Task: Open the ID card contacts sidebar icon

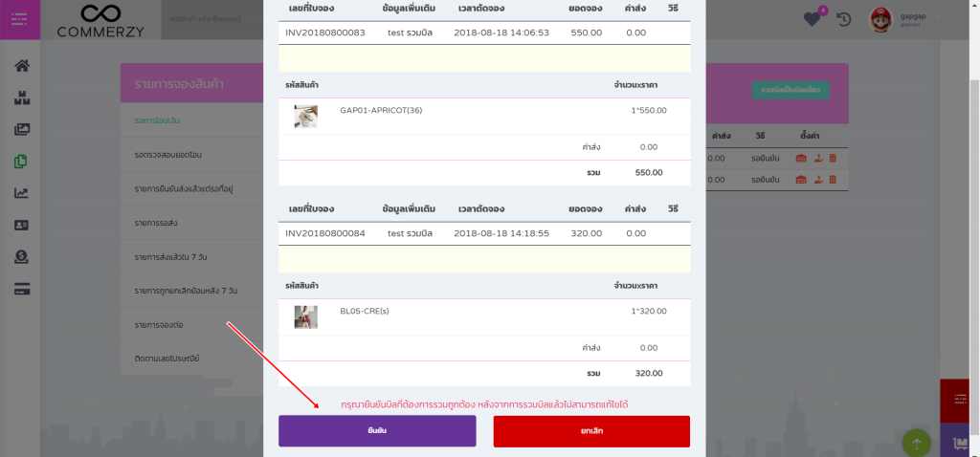Action: click(22, 226)
